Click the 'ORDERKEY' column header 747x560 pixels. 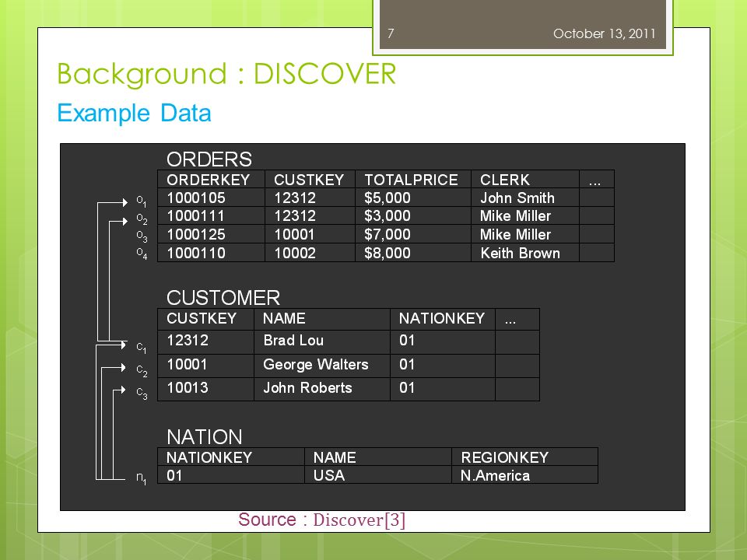[209, 180]
